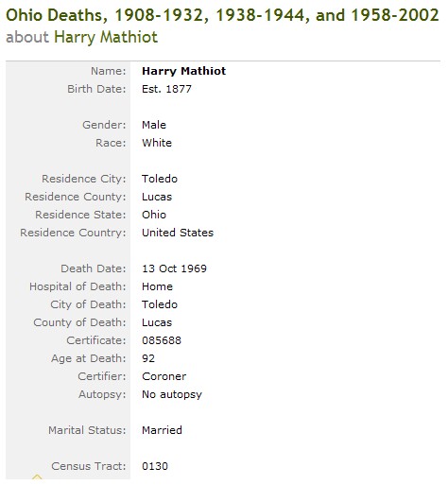This screenshot has height=485, width=448.
Task: Click the United States residence country value
Action: [x=178, y=233]
